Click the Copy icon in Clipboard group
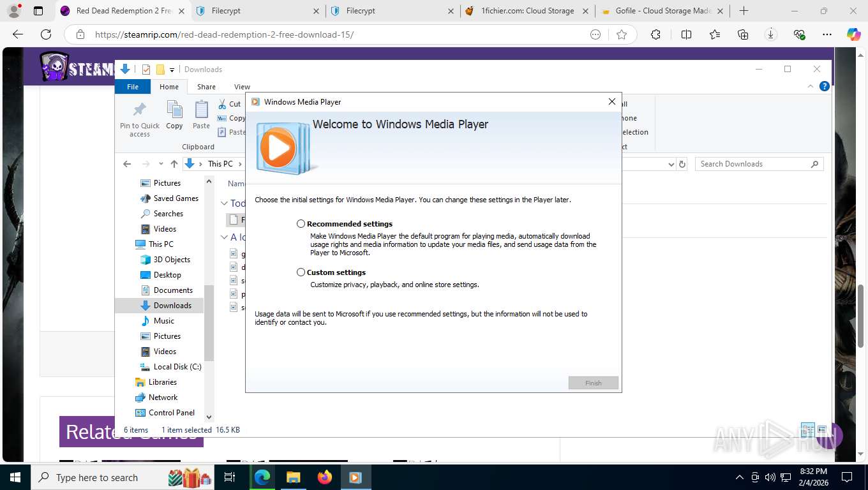The width and height of the screenshot is (868, 490). point(174,115)
